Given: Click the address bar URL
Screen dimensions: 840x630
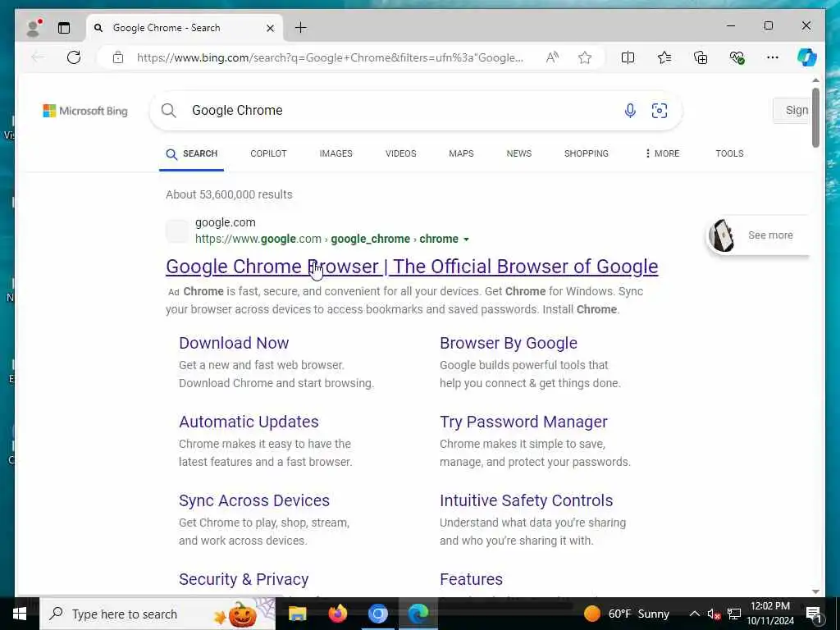Looking at the screenshot, I should [x=330, y=57].
